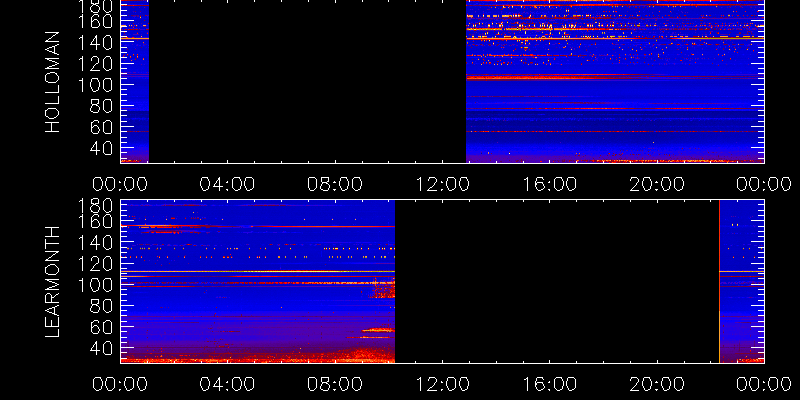Click the HOLLOMAN vertical axis title

pyautogui.click(x=53, y=82)
